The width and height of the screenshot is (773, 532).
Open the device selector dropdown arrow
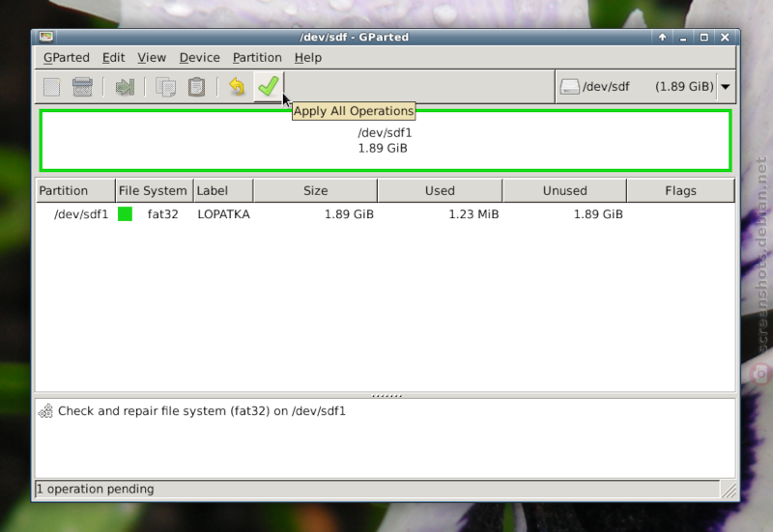[726, 87]
